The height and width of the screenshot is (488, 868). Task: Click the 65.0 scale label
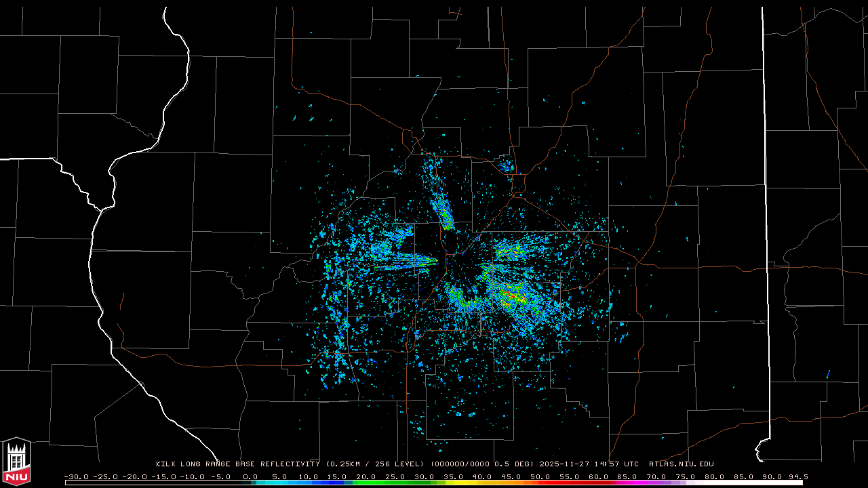[x=627, y=476]
